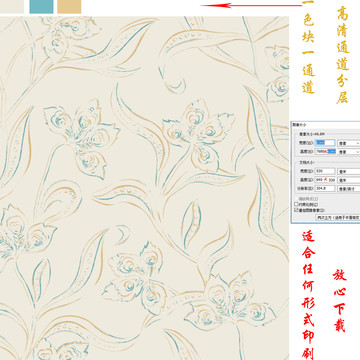Image resolution: width=360 pixels, height=360 pixels.
Task: Toggle the greyed-out scale styles checkbox
Action: pyautogui.click(x=296, y=199)
